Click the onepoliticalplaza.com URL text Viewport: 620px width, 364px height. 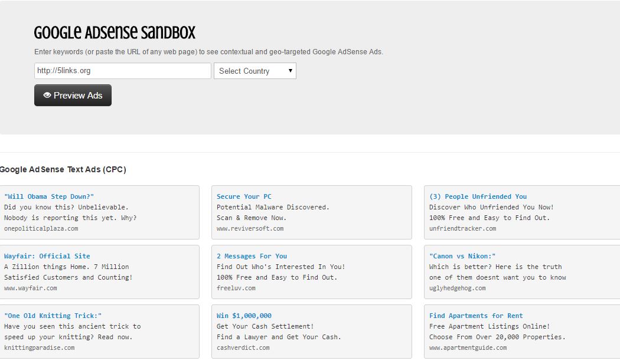coord(41,228)
